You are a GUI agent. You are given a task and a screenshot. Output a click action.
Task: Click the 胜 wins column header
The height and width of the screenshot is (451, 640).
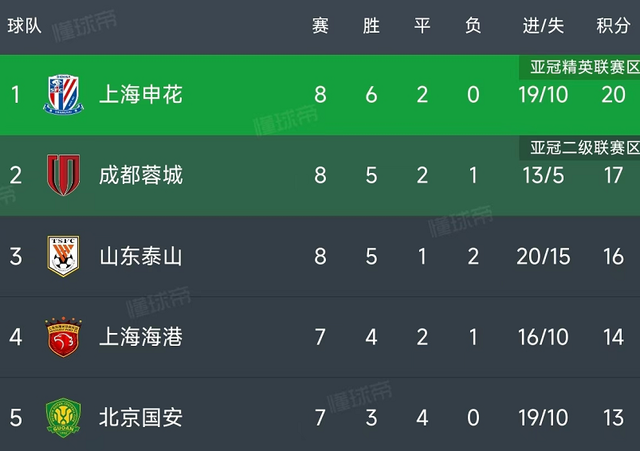coord(371,26)
